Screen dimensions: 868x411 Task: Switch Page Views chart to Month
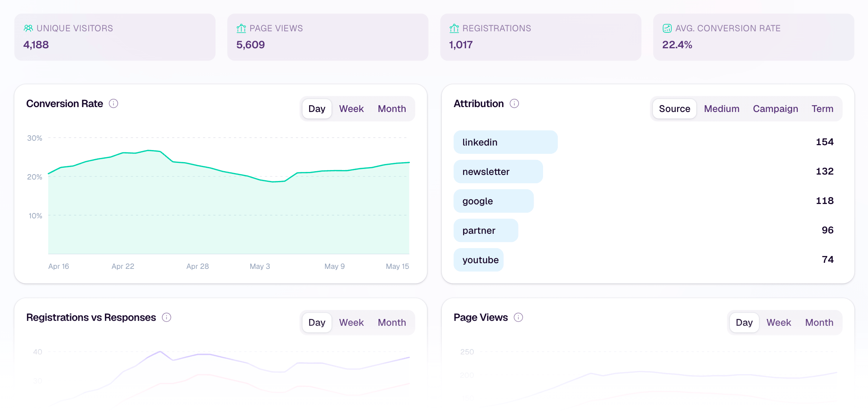pos(819,322)
